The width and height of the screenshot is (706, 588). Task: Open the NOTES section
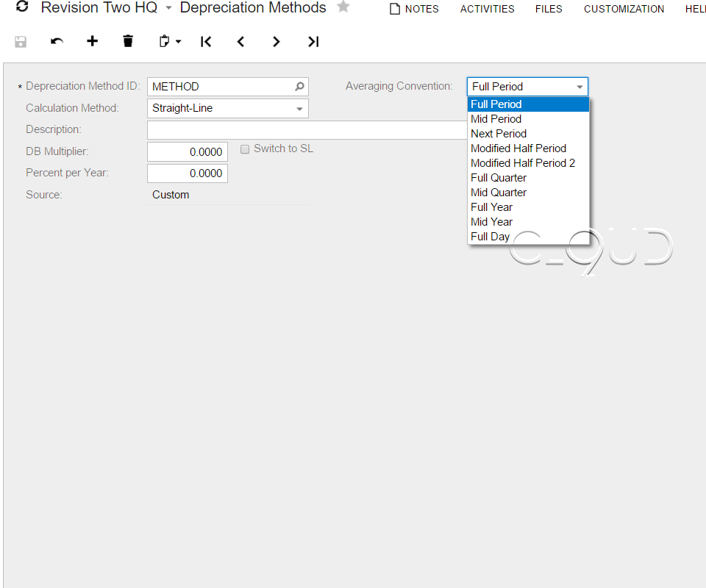click(x=414, y=9)
